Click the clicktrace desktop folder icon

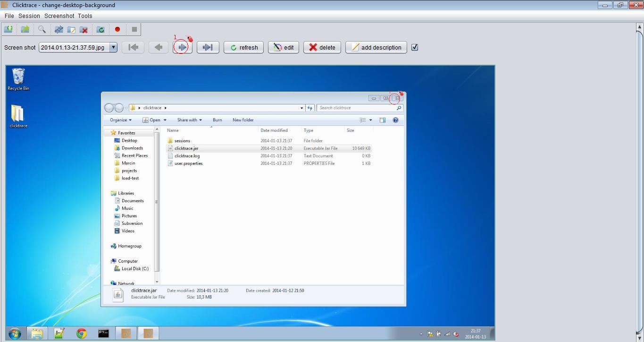(x=18, y=116)
